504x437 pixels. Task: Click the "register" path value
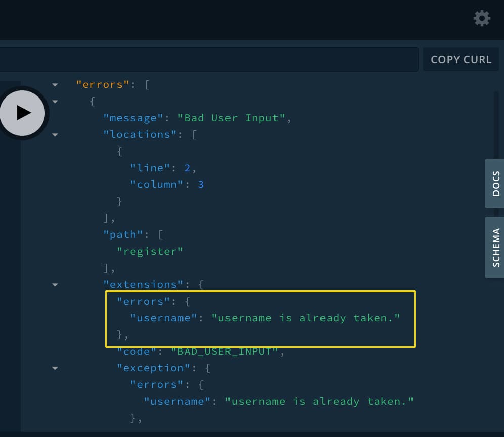click(150, 251)
